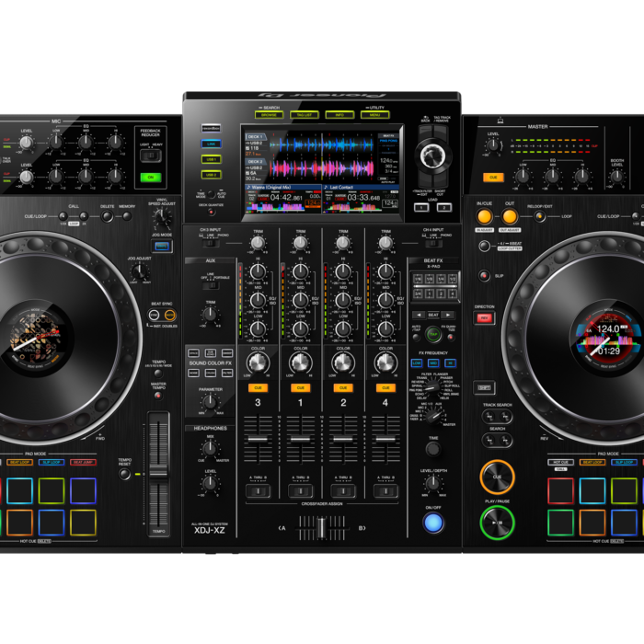Toggle FX FREQUENCY LOW button
The image size is (644, 644).
tap(417, 363)
